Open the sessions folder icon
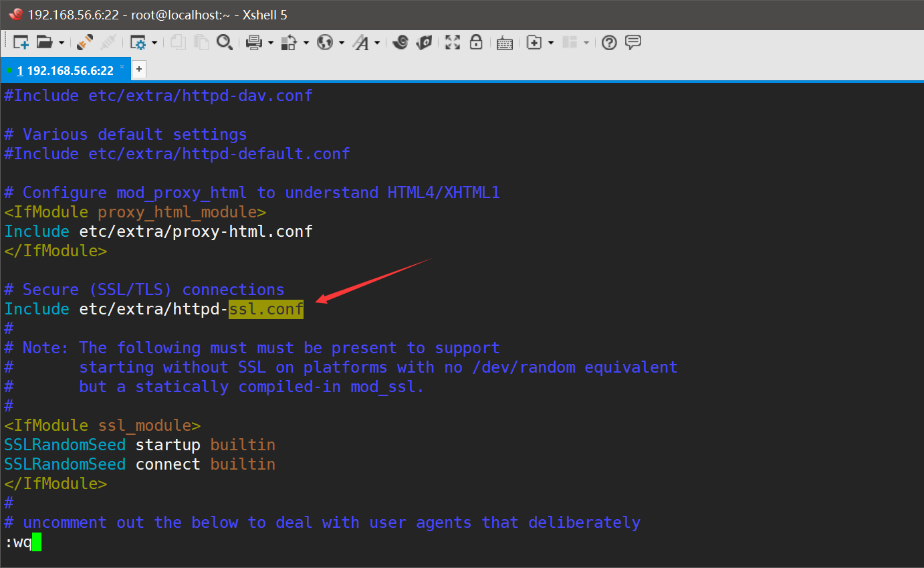The height and width of the screenshot is (568, 924). coord(45,43)
